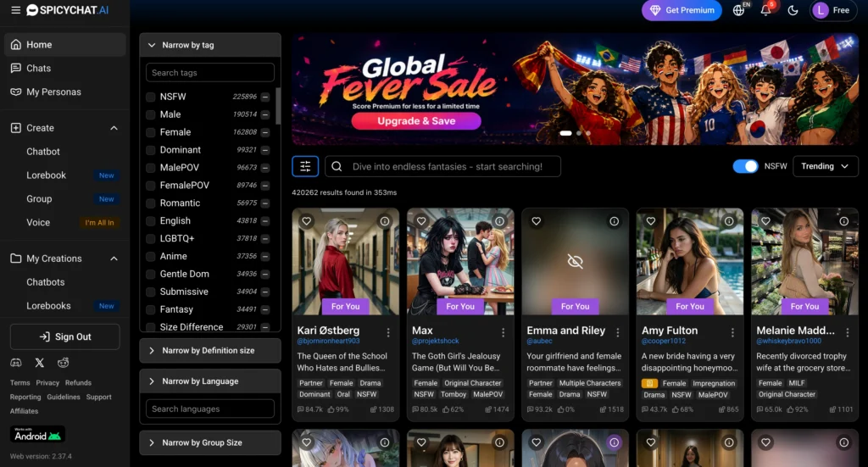Open the Max card three-dot menu
Image resolution: width=868 pixels, height=467 pixels.
pyautogui.click(x=504, y=332)
